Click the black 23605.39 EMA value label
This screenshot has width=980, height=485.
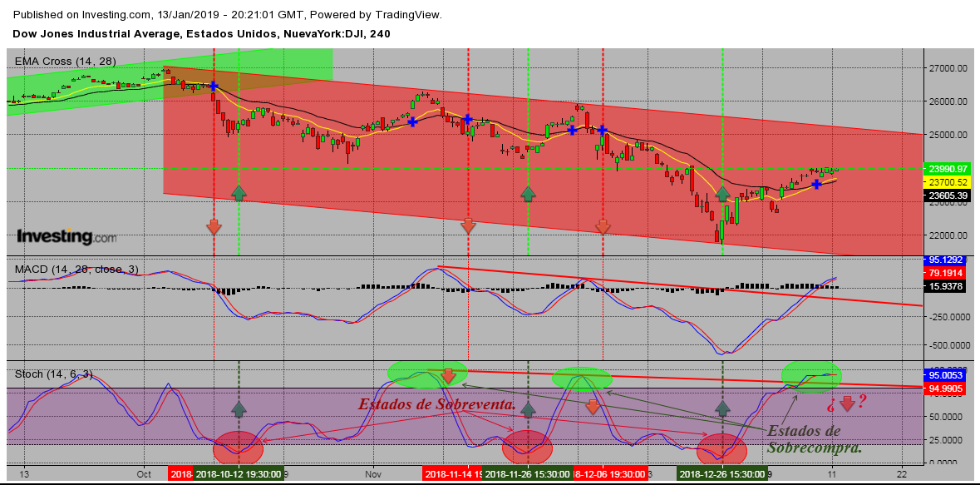tap(946, 195)
